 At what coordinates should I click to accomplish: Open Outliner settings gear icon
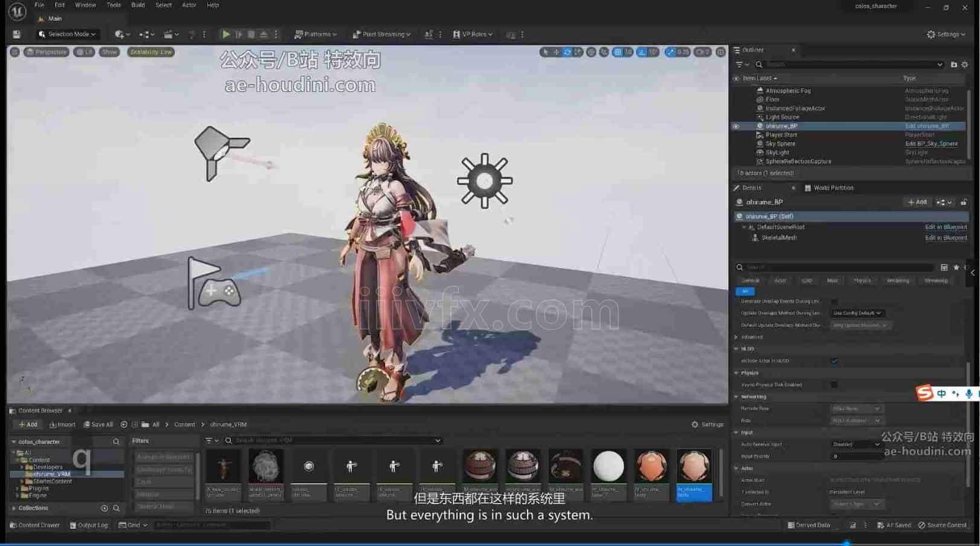tap(965, 65)
